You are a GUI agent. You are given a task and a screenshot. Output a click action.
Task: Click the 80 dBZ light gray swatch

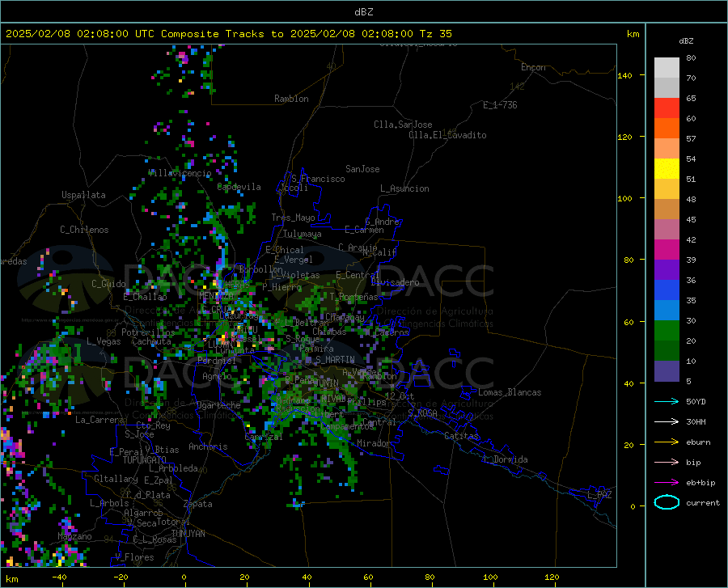point(667,68)
